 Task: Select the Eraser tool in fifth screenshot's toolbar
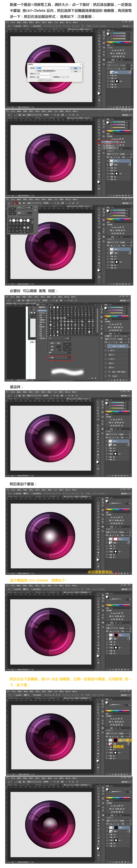(x=98, y=431)
